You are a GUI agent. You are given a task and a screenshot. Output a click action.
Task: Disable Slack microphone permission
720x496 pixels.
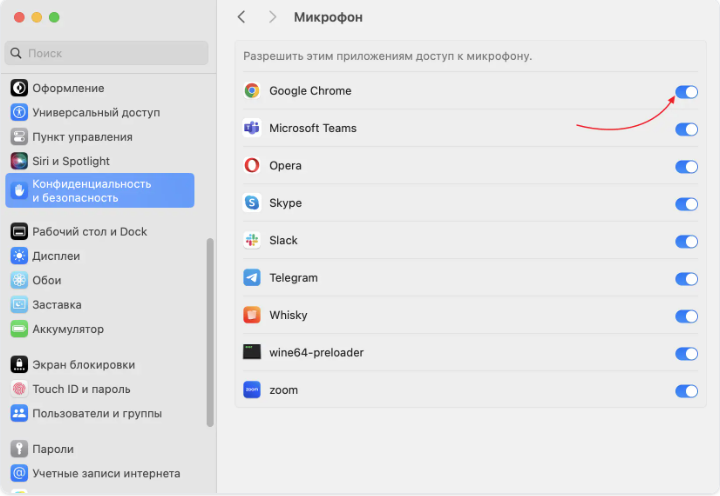(x=686, y=242)
